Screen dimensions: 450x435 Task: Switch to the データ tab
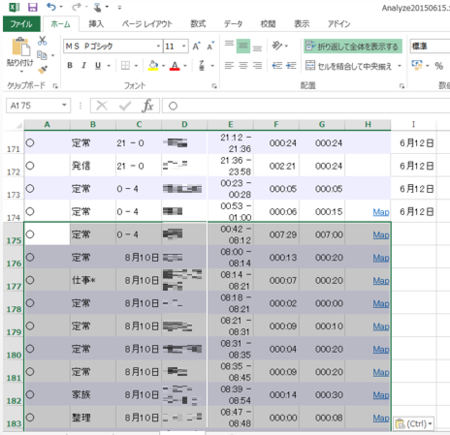[233, 24]
